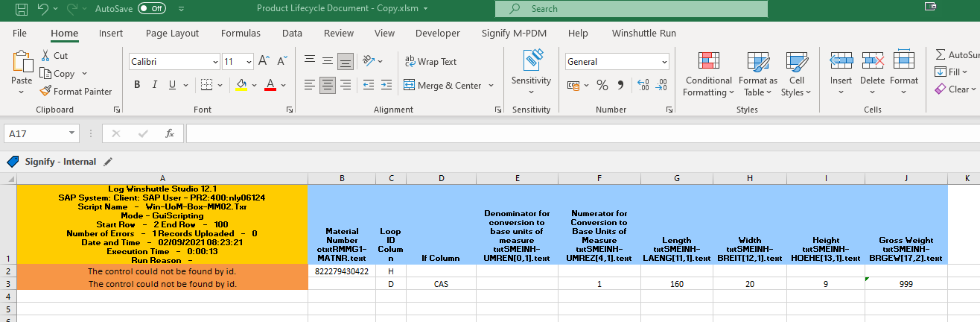Viewport: 980px width, 322px height.
Task: Open the Name Box dropdown arrow
Action: pyautogui.click(x=71, y=133)
